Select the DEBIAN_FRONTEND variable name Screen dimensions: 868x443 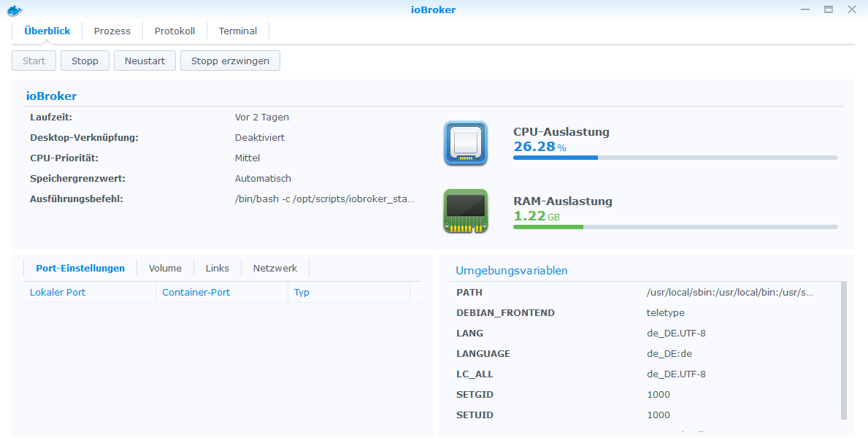coord(505,313)
